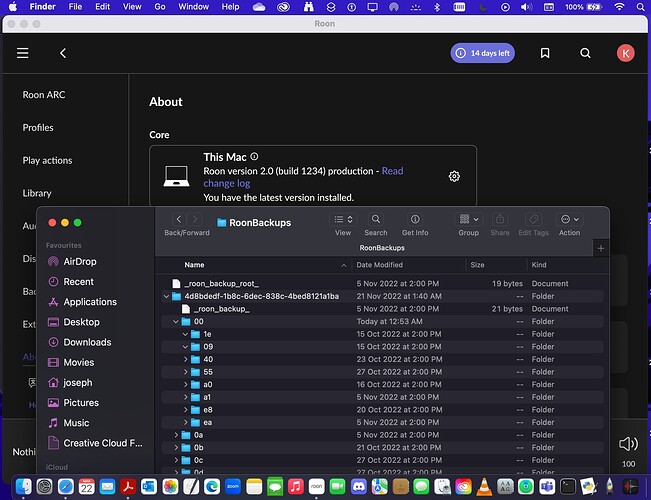
Task: Click the 14 days left button
Action: (482, 53)
